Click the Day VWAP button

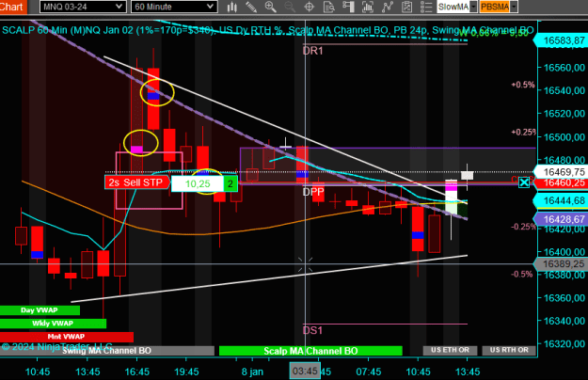tap(40, 310)
